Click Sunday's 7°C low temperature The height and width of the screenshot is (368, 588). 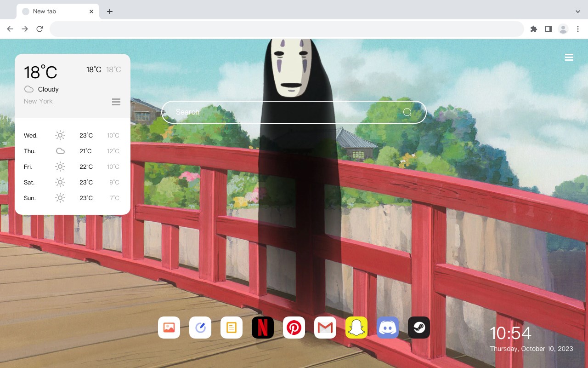114,198
